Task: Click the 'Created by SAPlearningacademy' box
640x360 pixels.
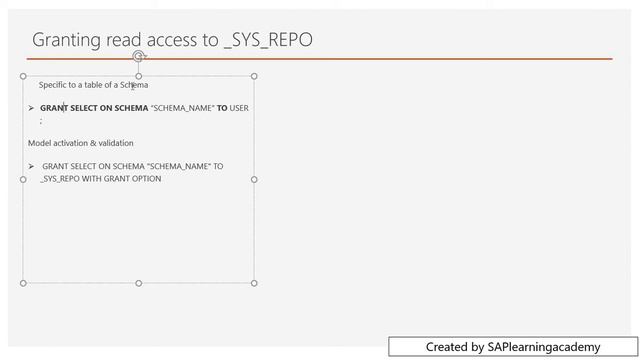Action: (513, 347)
